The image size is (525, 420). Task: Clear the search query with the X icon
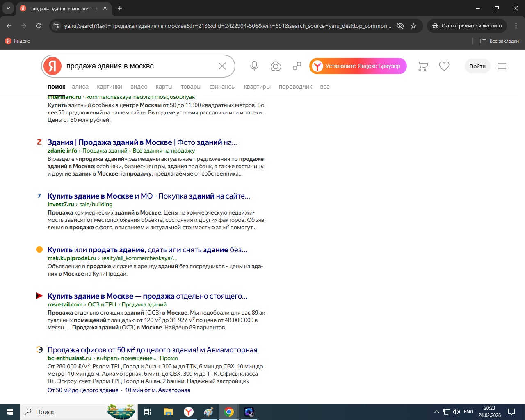click(222, 66)
